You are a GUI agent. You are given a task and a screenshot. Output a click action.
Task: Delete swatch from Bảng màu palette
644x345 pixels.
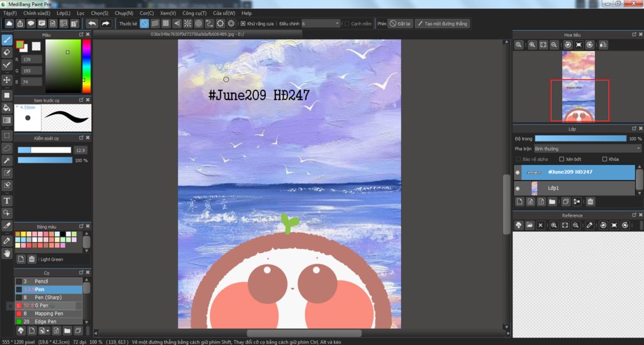point(31,259)
